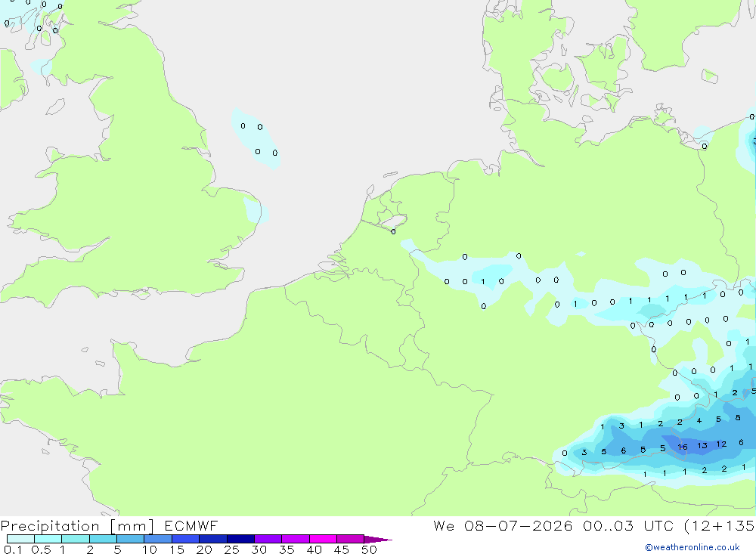Select the 25–30 mm navy legend swatch
Screen dimensions: 756x554
coord(240,539)
